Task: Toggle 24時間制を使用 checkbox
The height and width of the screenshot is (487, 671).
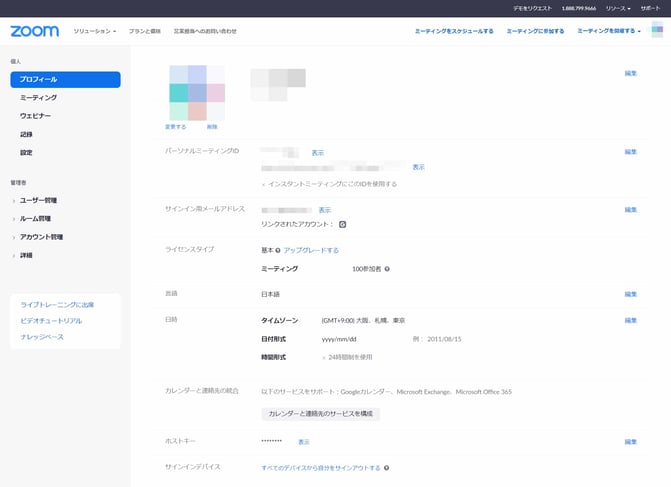Action: [x=323, y=357]
